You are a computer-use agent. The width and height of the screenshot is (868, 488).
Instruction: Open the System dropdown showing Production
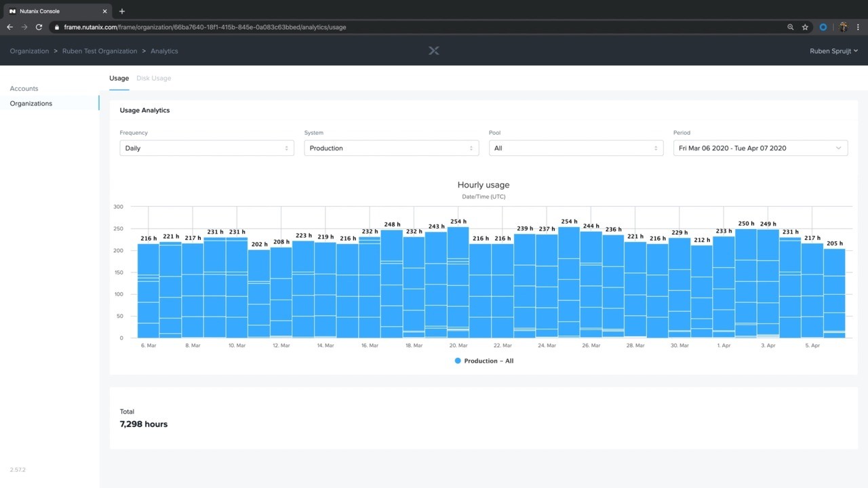[x=391, y=148]
